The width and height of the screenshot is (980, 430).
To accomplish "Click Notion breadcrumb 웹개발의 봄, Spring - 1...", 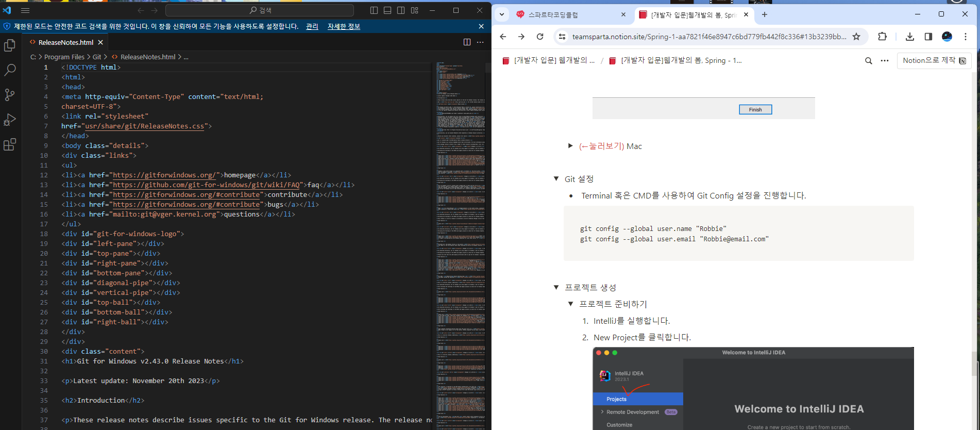I will click(x=675, y=60).
